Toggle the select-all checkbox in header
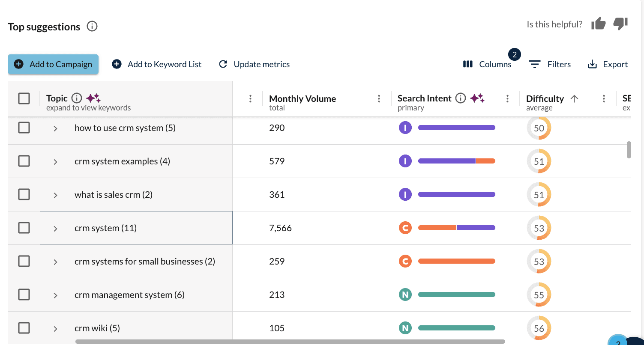Viewport: 644px width, 345px height. (24, 99)
